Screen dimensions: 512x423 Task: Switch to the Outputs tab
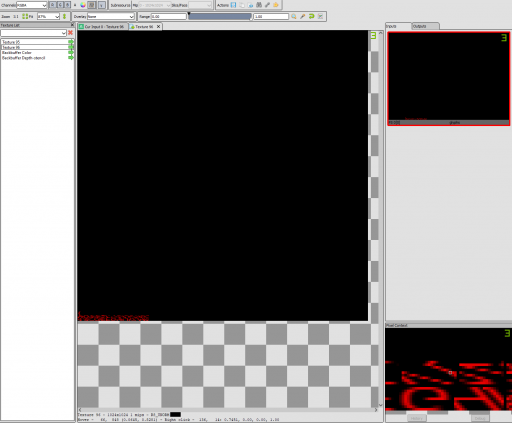pyautogui.click(x=425, y=26)
